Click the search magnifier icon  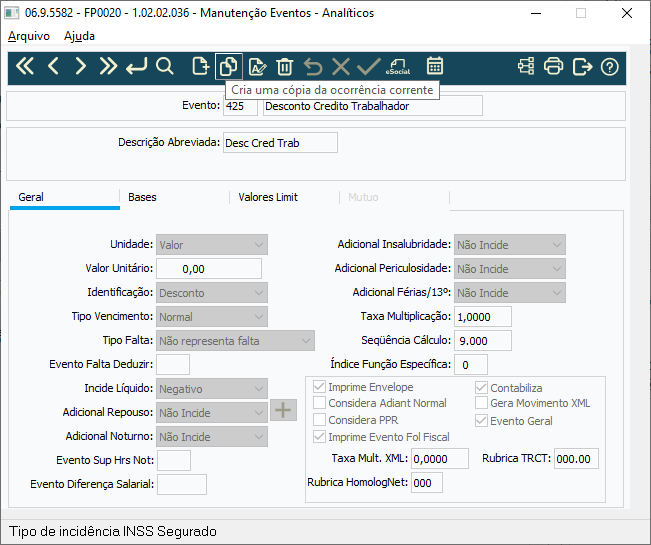point(165,67)
